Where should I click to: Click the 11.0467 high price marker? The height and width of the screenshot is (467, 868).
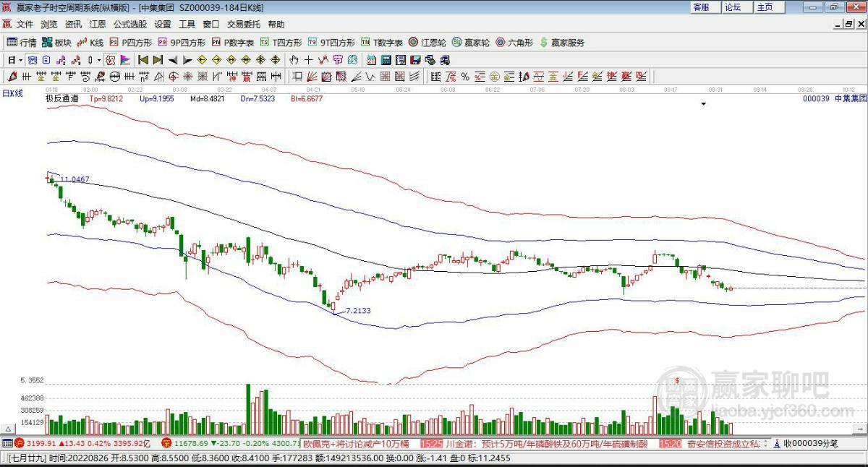coord(75,179)
